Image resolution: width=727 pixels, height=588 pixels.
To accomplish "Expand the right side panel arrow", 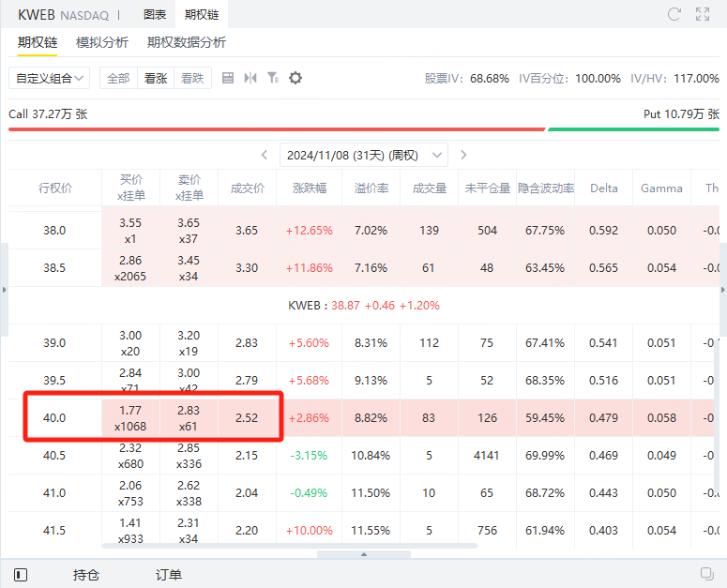I will click(x=723, y=290).
